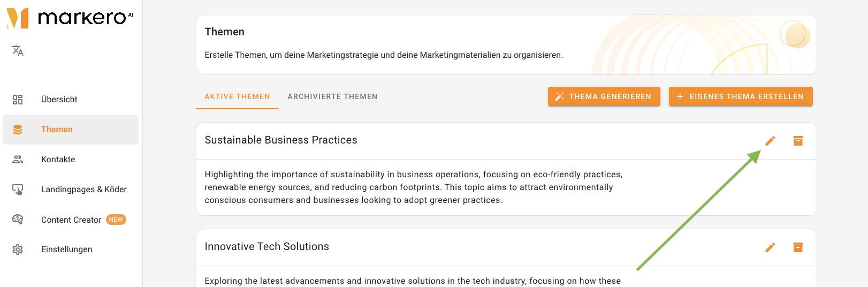This screenshot has height=287, width=868.
Task: Click Eigenes Thema Erstellen button
Action: point(741,96)
